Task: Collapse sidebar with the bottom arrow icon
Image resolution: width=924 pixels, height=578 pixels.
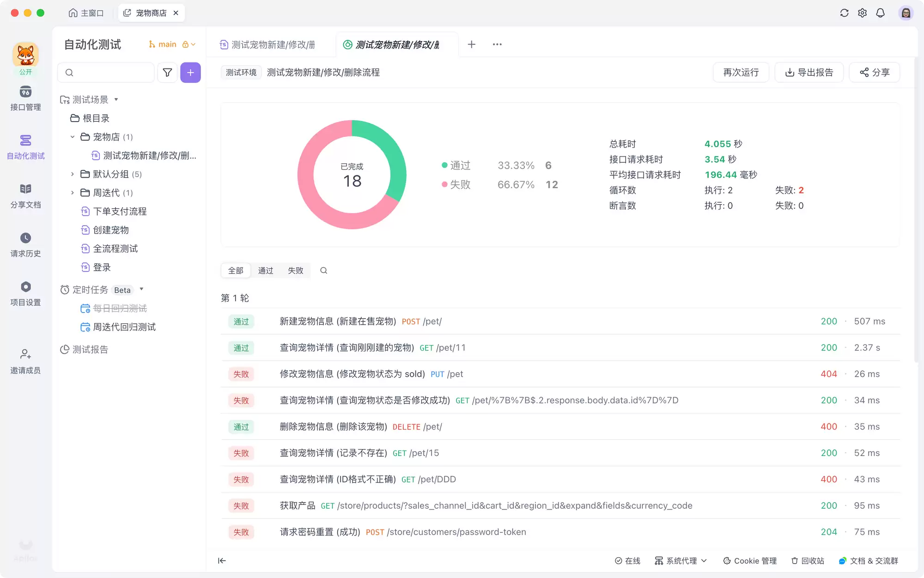Action: tap(222, 561)
